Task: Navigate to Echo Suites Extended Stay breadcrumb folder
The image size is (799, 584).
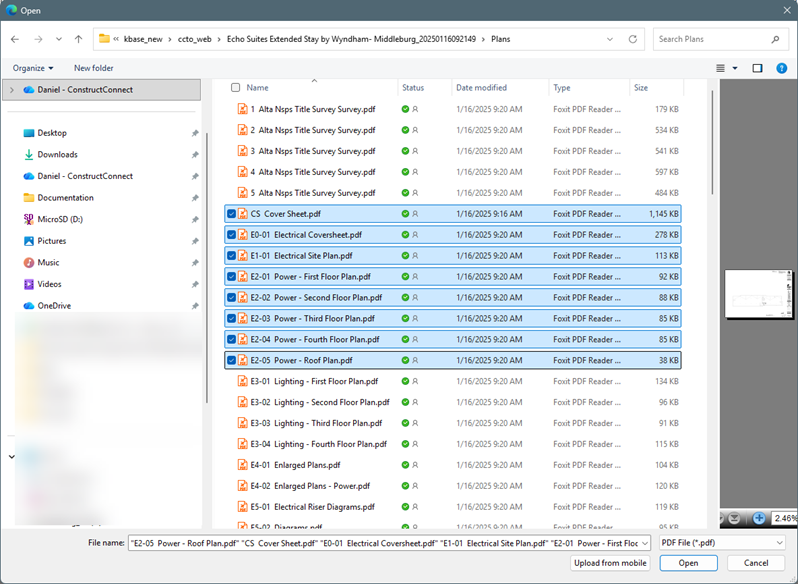Action: [351, 39]
